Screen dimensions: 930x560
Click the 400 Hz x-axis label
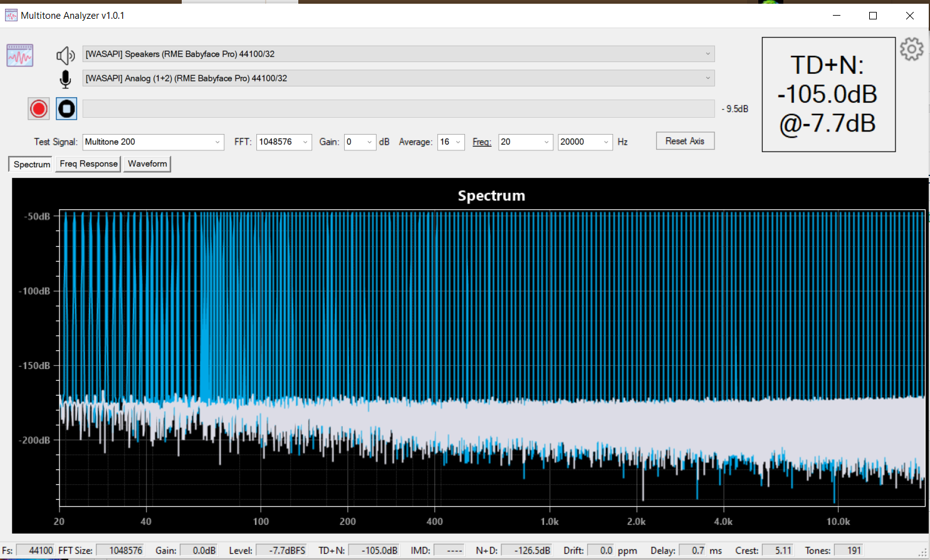pos(434,521)
